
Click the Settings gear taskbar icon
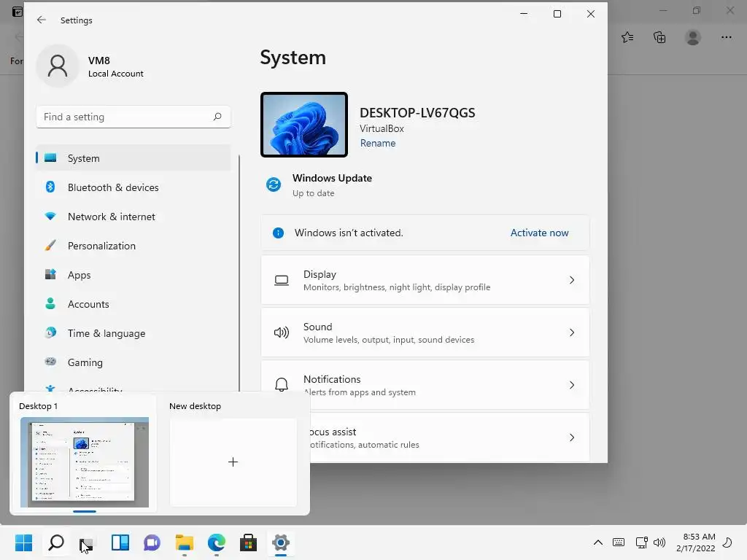point(281,542)
